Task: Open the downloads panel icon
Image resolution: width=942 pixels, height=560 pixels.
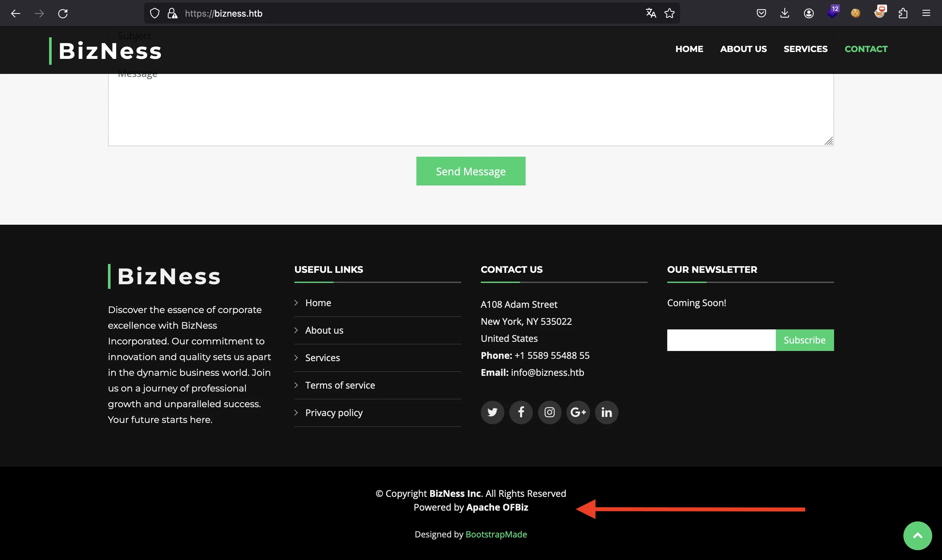Action: (785, 14)
